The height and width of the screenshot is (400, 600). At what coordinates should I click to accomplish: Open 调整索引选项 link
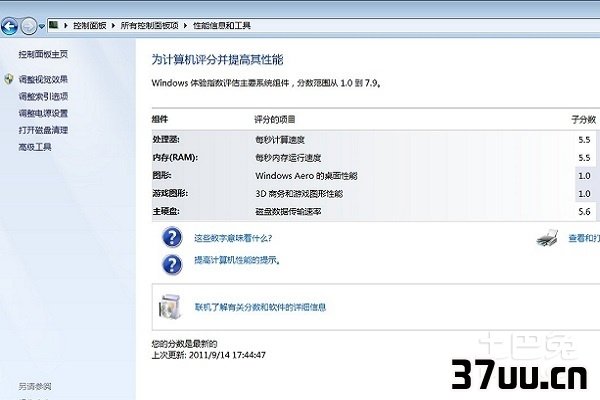point(43,96)
